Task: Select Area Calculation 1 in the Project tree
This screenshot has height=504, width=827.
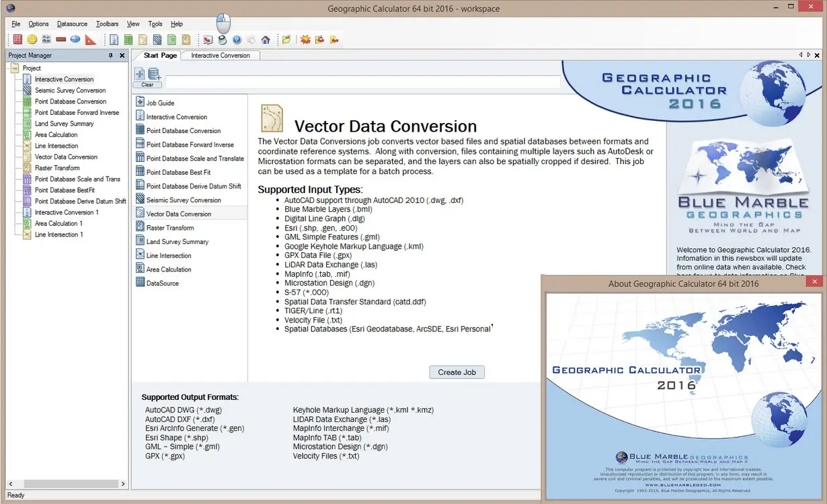Action: 58,223
